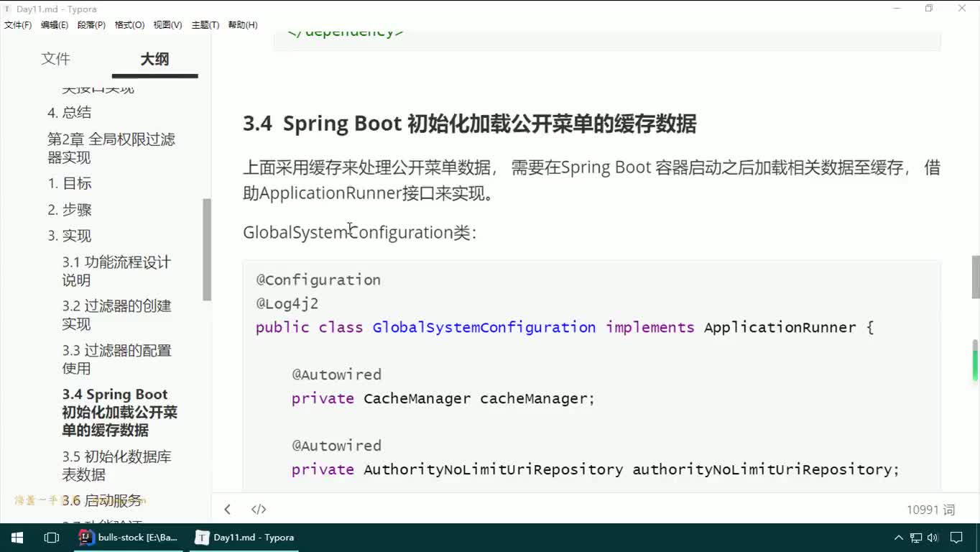Image resolution: width=980 pixels, height=552 pixels.
Task: Click ApplicationRunner in the class declaration
Action: pos(780,328)
